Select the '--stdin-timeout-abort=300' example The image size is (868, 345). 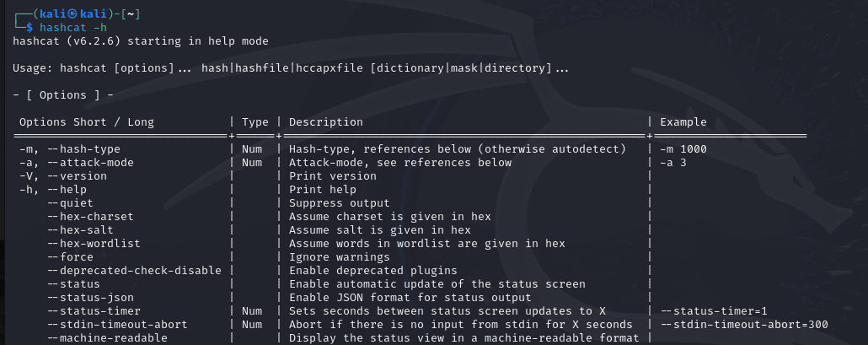(x=744, y=325)
